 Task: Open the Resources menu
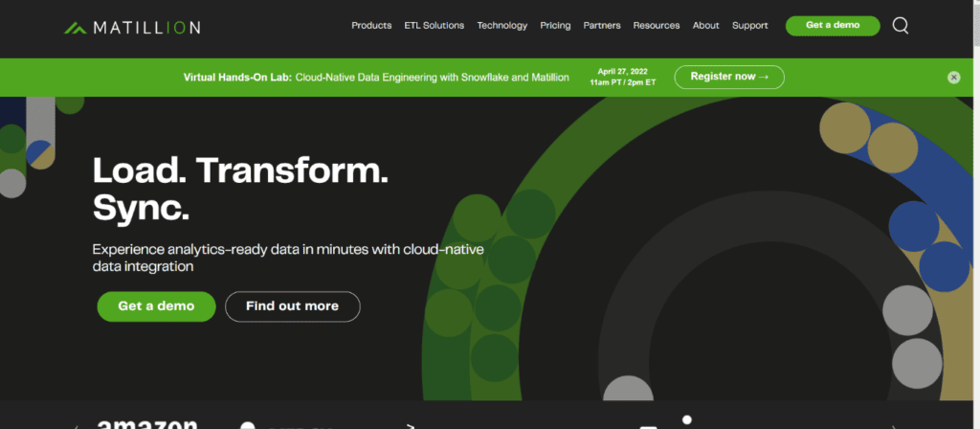pyautogui.click(x=657, y=26)
